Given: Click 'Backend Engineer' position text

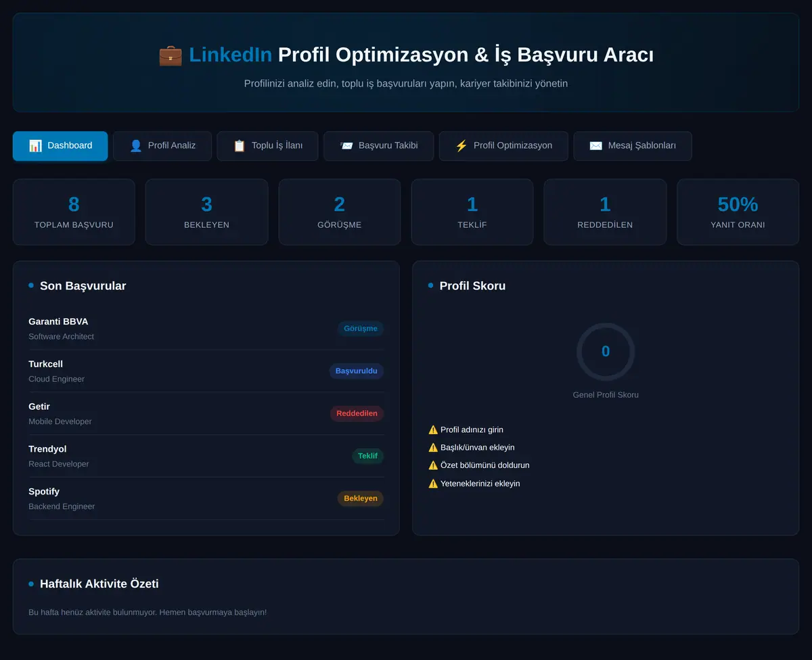Looking at the screenshot, I should 62,506.
